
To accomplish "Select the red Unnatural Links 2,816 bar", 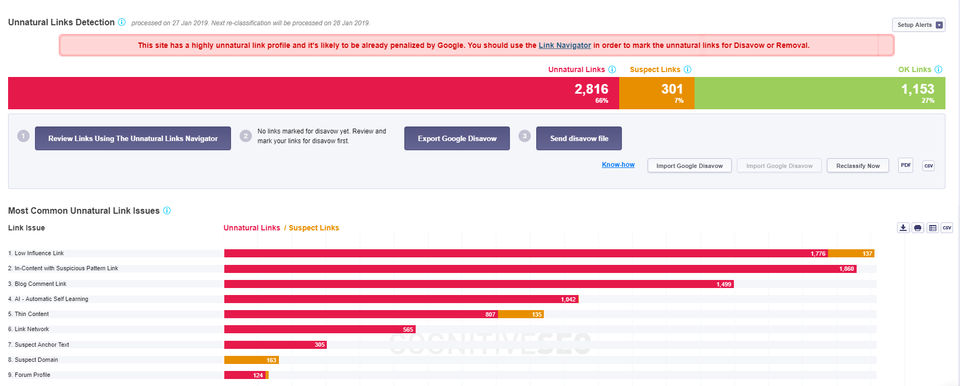I will click(313, 93).
